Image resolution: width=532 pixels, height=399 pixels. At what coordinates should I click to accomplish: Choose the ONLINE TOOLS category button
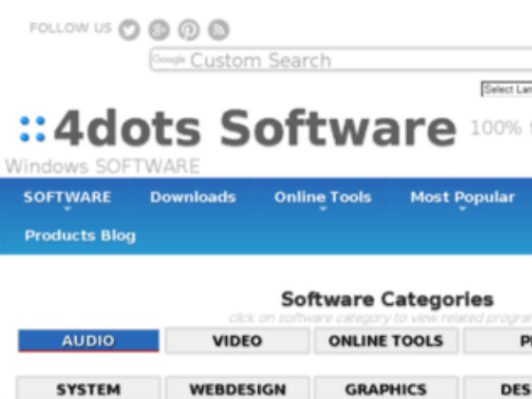click(x=386, y=340)
